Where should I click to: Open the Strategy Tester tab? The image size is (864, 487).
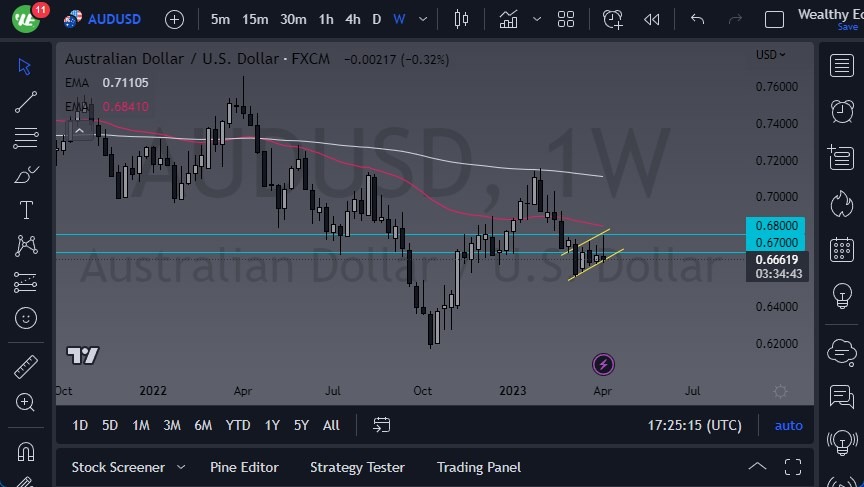357,467
